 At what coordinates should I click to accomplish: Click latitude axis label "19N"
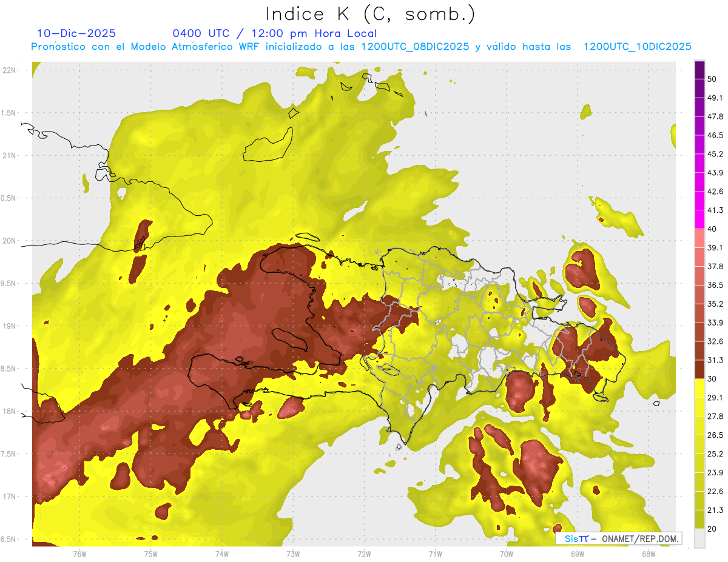[x=9, y=326]
